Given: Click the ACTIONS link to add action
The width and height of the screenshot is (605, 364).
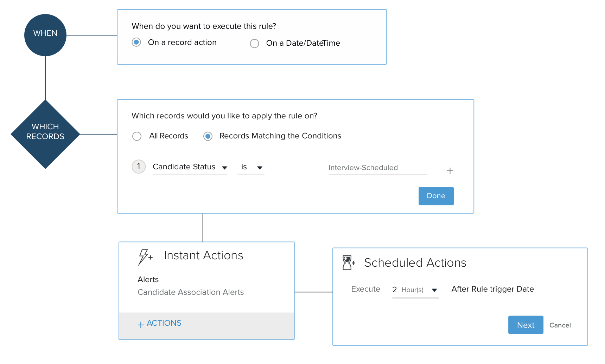Looking at the screenshot, I should point(164,323).
